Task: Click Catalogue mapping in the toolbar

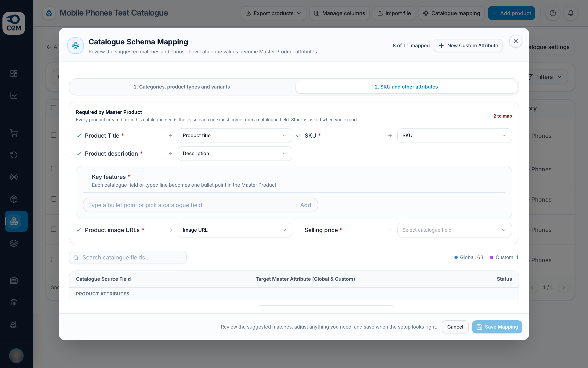Action: pyautogui.click(x=451, y=13)
